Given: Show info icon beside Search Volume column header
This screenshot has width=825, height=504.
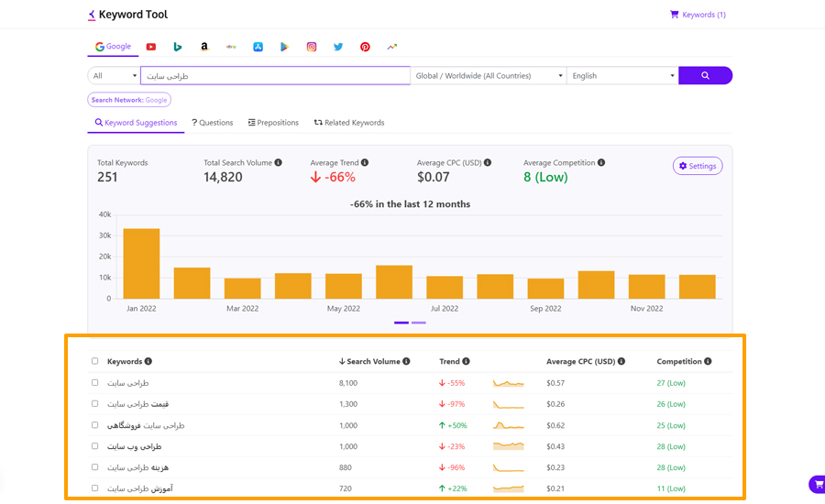Looking at the screenshot, I should [406, 361].
